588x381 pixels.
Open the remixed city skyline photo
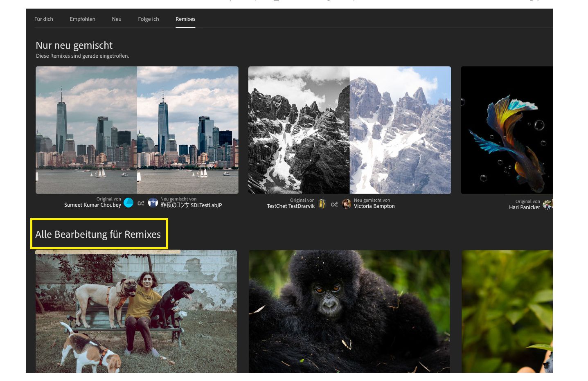tap(188, 130)
